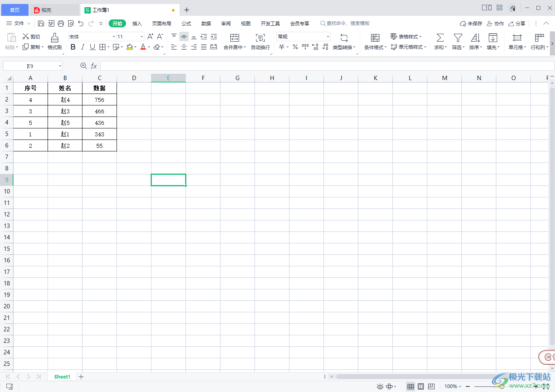Toggle Italic formatting
The height and width of the screenshot is (392, 555).
[82, 47]
